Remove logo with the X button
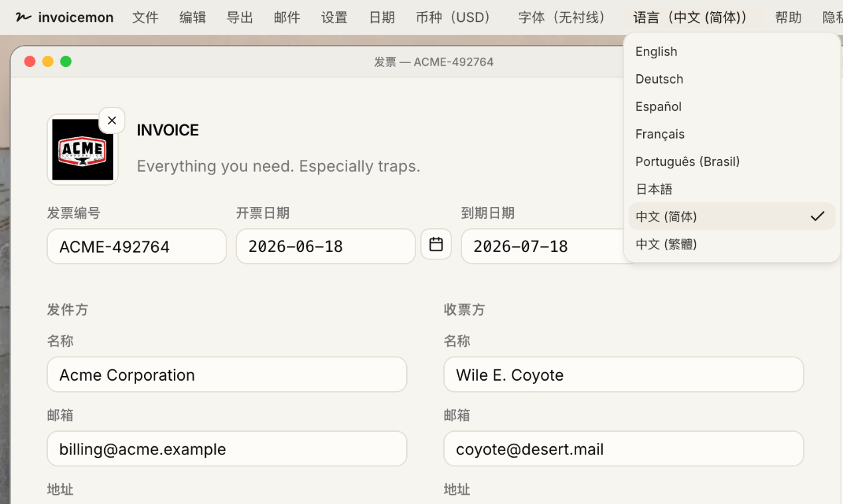 (x=112, y=120)
